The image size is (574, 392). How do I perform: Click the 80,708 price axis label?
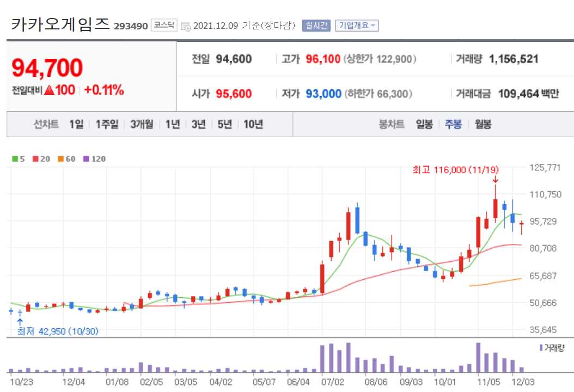click(x=543, y=248)
